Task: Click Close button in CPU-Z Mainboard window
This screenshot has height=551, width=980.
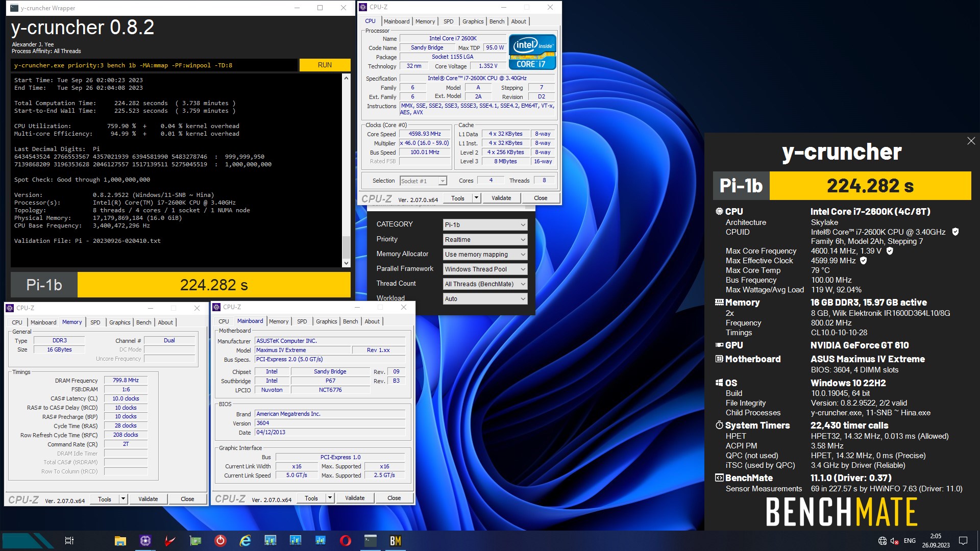Action: pos(394,498)
